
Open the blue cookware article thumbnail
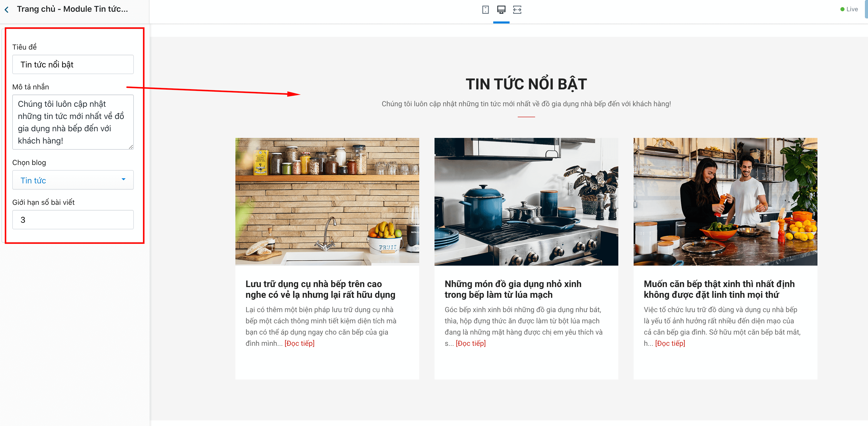click(526, 202)
